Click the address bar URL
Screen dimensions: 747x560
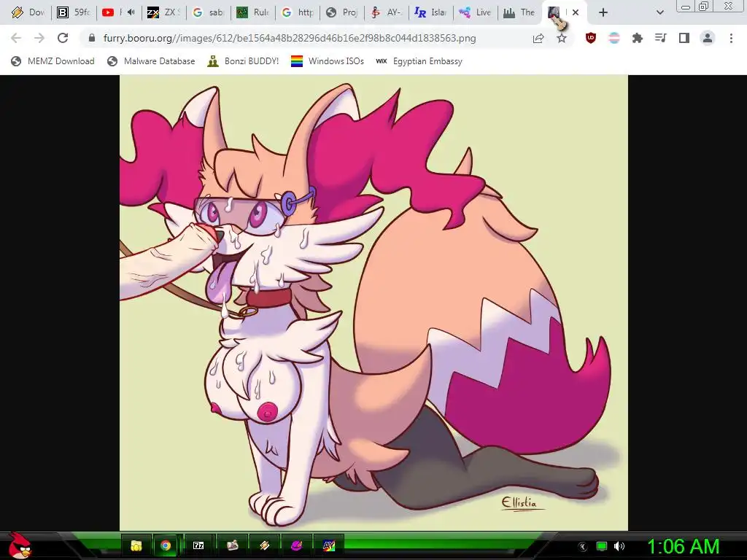point(289,38)
